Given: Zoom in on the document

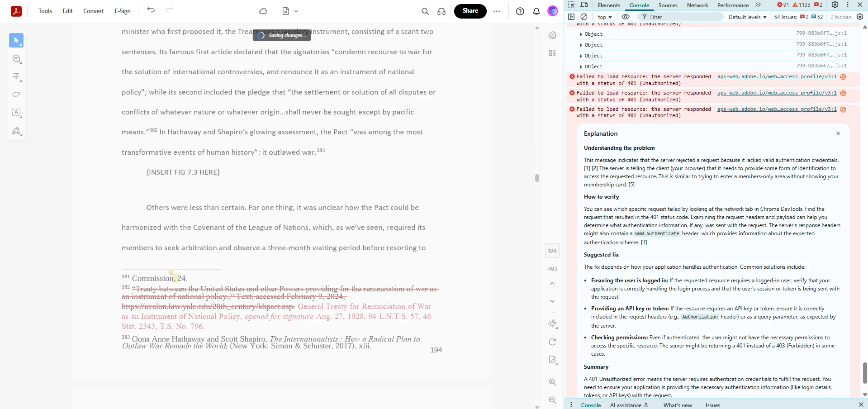Looking at the screenshot, I should [552, 382].
